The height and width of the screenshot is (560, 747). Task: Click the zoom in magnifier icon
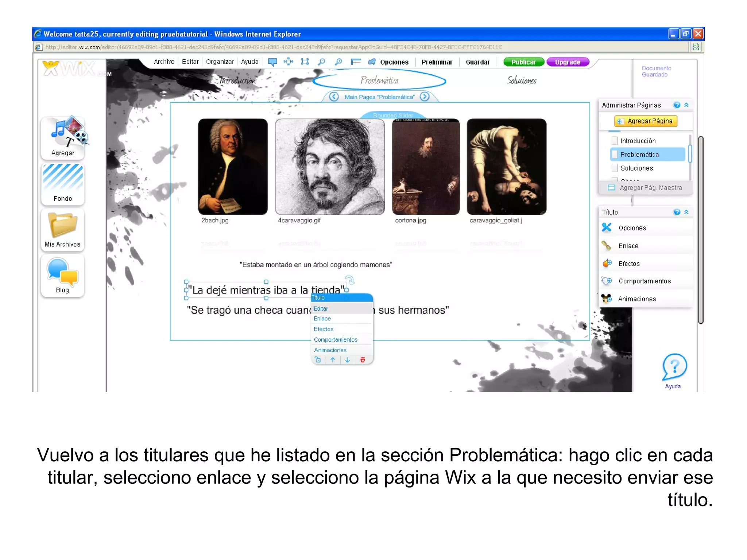tap(338, 62)
